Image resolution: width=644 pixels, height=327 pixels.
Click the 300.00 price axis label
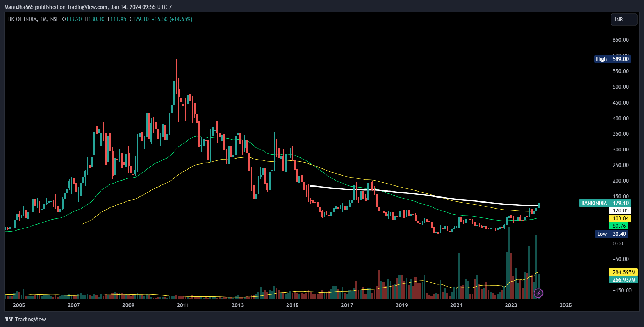(x=621, y=150)
